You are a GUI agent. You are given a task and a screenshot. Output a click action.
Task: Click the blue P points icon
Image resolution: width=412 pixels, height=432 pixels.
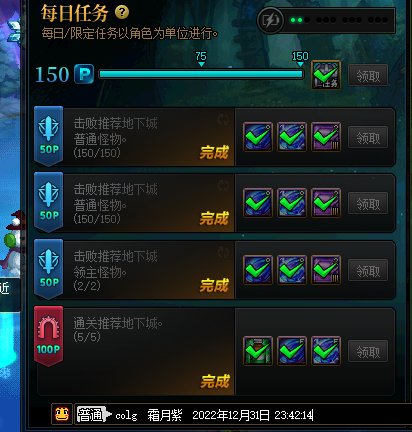point(84,74)
